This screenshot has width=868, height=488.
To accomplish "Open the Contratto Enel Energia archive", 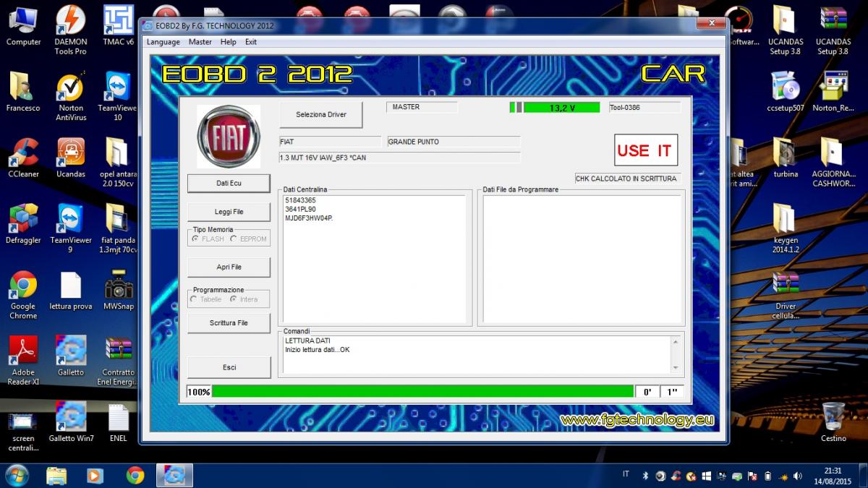I will click(x=119, y=361).
